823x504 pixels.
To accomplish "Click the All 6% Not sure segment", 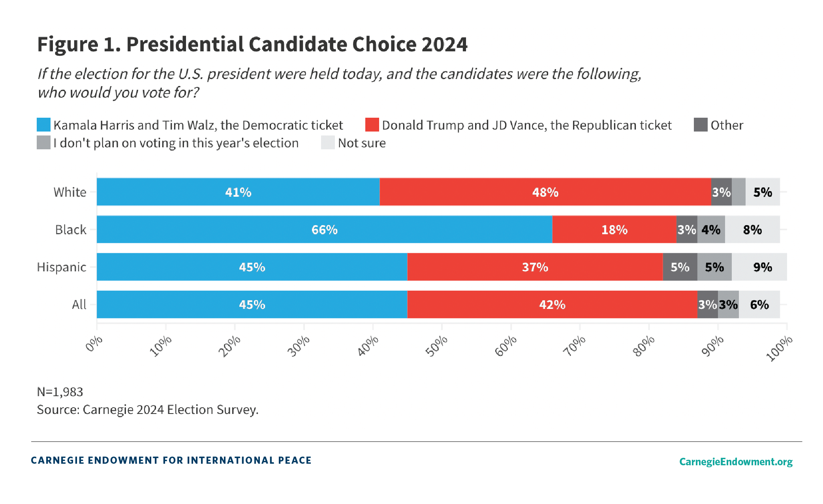I will click(759, 305).
